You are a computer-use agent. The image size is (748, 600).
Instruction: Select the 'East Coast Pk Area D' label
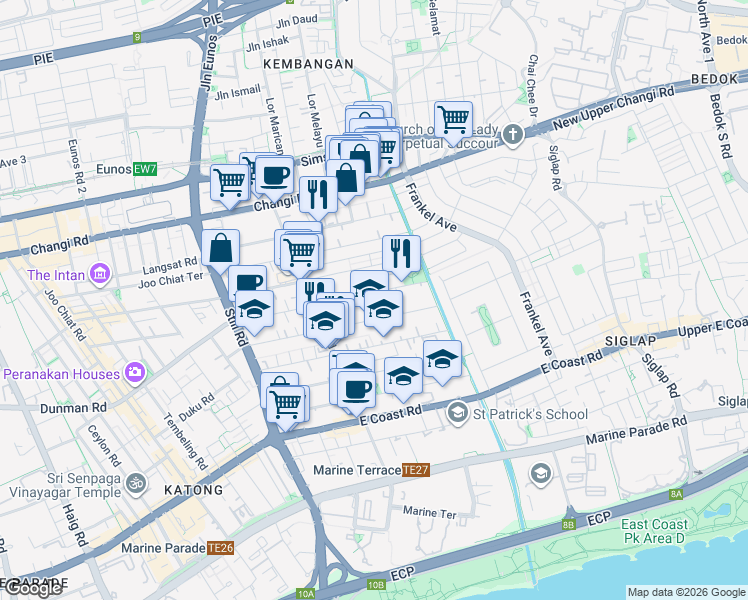click(654, 531)
